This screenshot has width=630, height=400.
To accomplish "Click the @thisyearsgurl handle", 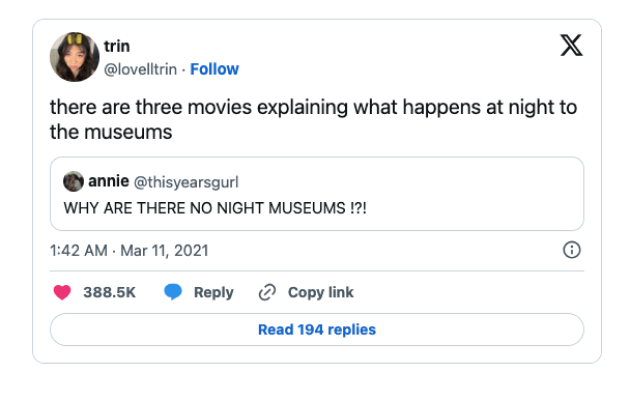I will 184,181.
